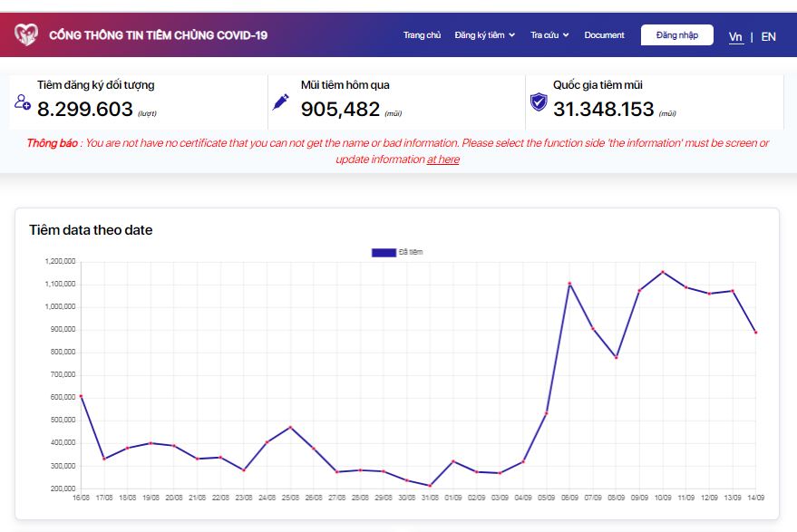
Task: Click the 08/09 dip data point
Action: (x=616, y=357)
